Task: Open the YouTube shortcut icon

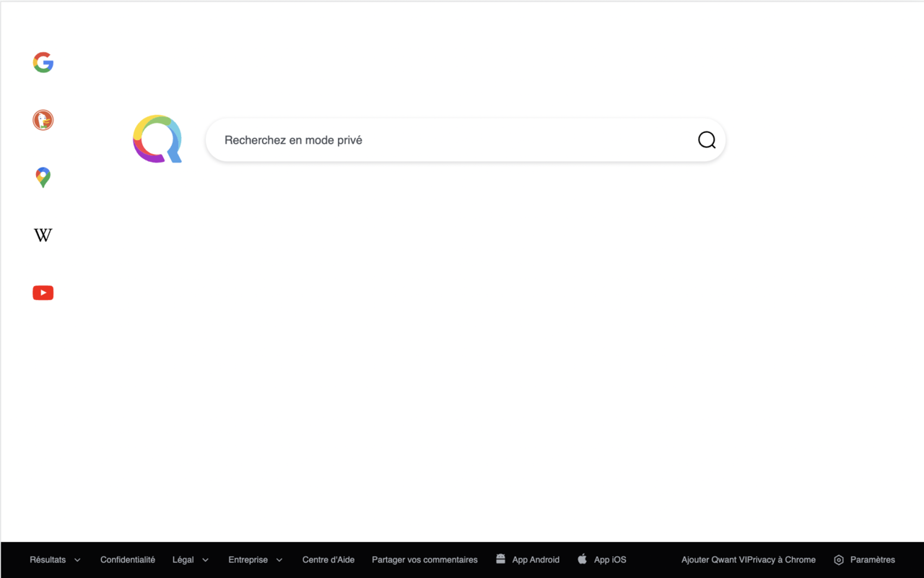Action: (43, 293)
